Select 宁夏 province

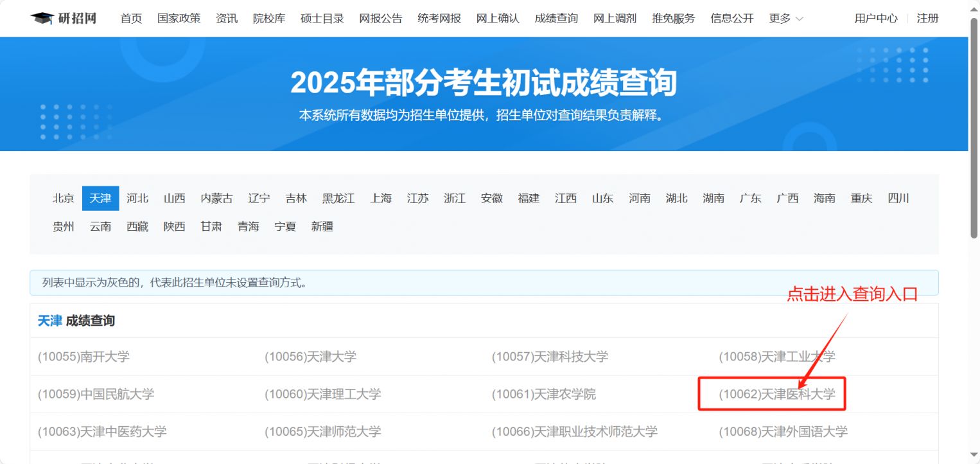[x=286, y=227]
